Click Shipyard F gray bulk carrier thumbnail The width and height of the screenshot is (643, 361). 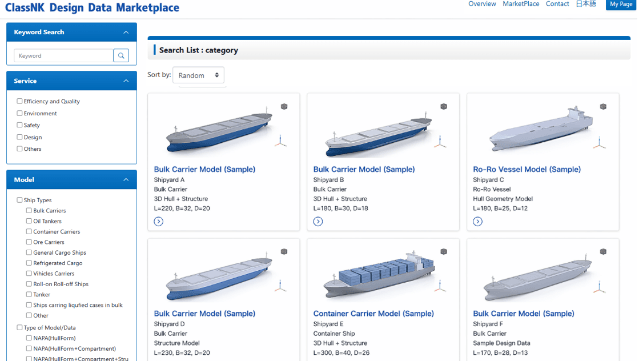click(537, 278)
